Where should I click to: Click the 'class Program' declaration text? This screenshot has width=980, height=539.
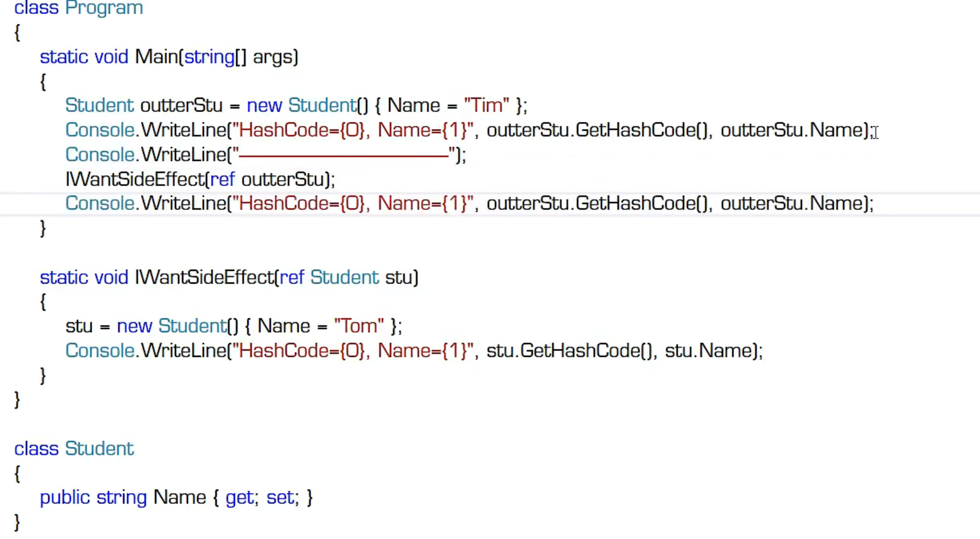pos(79,8)
